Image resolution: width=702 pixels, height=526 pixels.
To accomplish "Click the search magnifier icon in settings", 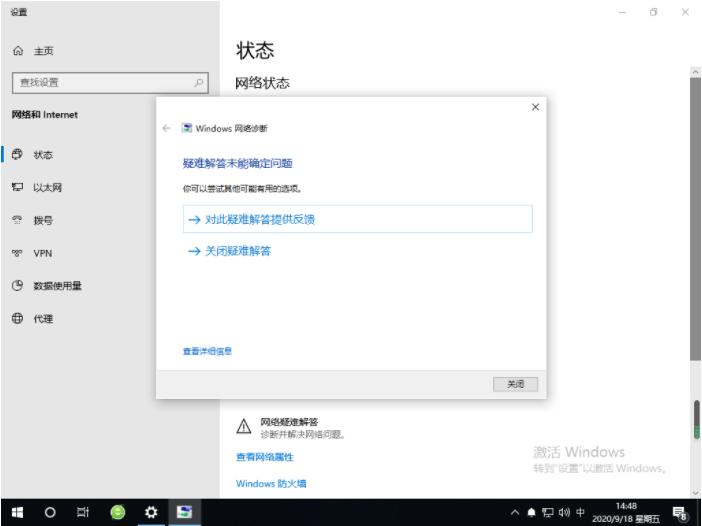I will [x=198, y=83].
